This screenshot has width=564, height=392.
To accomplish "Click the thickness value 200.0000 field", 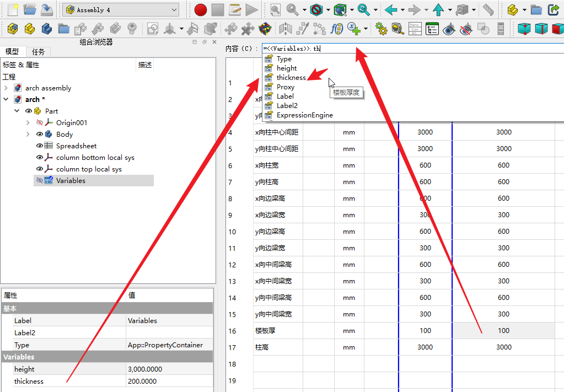I will pyautogui.click(x=169, y=381).
